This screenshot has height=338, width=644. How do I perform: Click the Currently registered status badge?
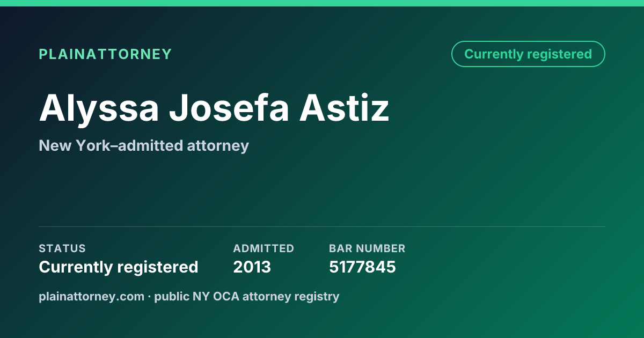528,54
